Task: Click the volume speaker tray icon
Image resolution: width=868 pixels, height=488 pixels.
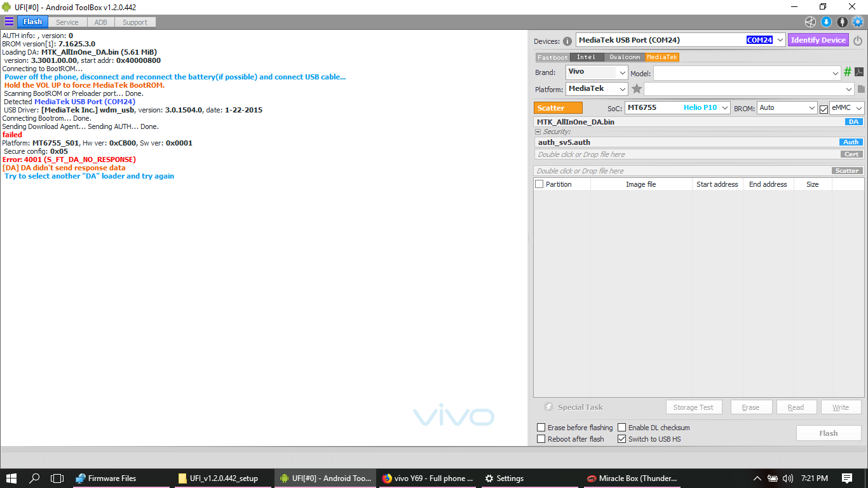Action: (x=788, y=478)
